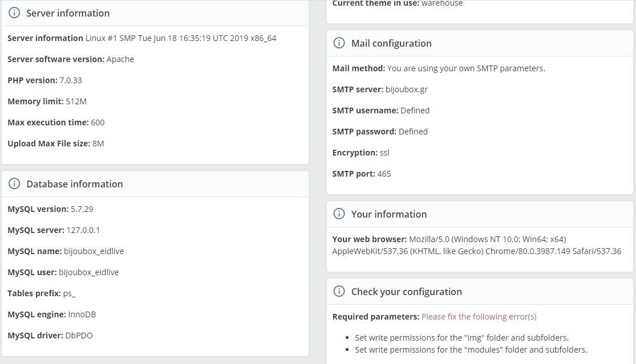Click the Your information info icon
This screenshot has height=364, width=636.
[x=339, y=214]
